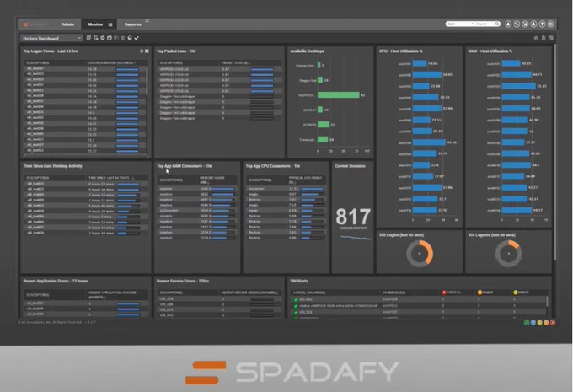Click the delete dashboard trash icon
Image resolution: width=573 pixels, height=392 pixels.
pyautogui.click(x=123, y=38)
